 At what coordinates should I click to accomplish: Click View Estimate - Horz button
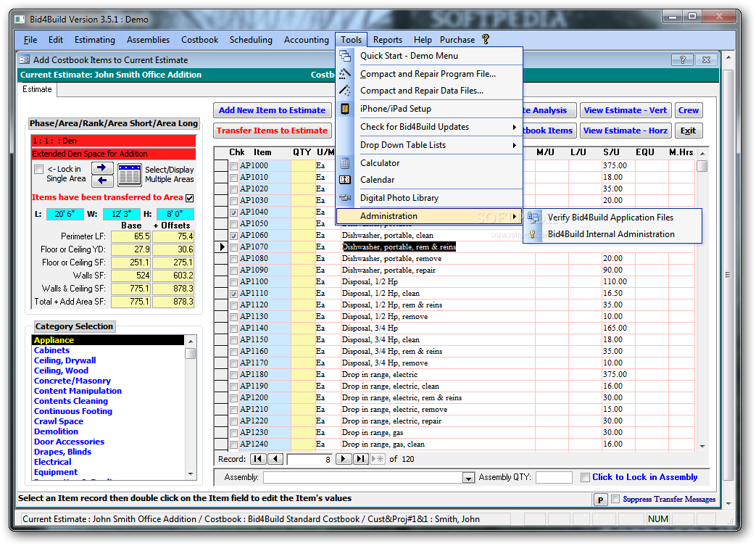[x=626, y=131]
